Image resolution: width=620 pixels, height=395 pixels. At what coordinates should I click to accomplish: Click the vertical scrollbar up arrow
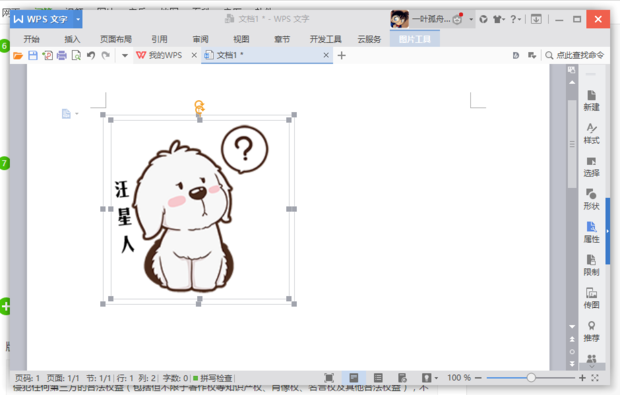572,83
